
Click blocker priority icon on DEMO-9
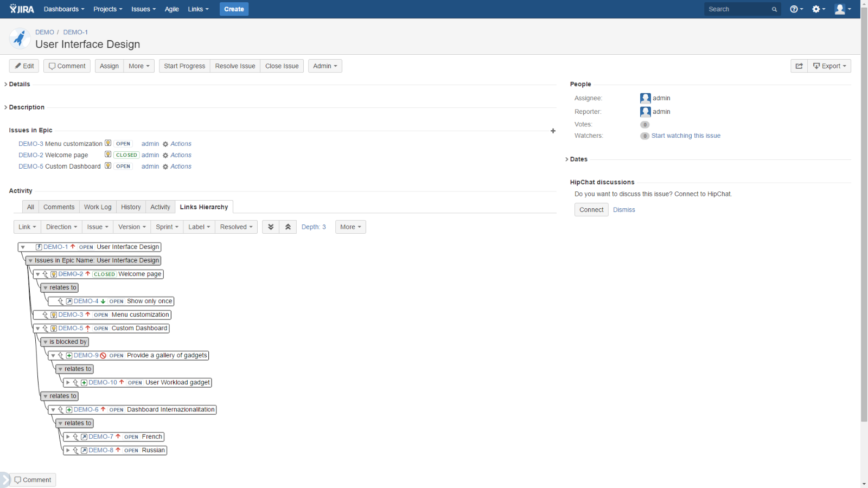[x=103, y=356]
